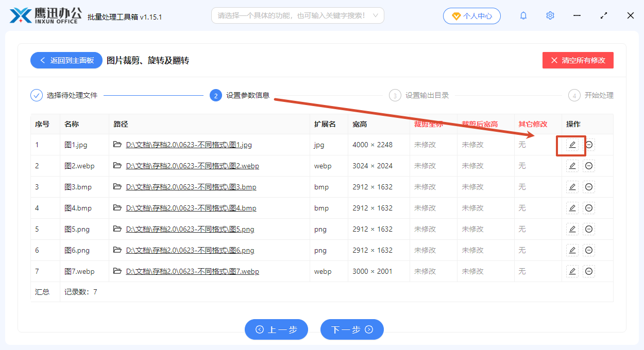The height and width of the screenshot is (350, 644).
Task: Edit the 图1.jpg row with pencil icon
Action: point(572,145)
